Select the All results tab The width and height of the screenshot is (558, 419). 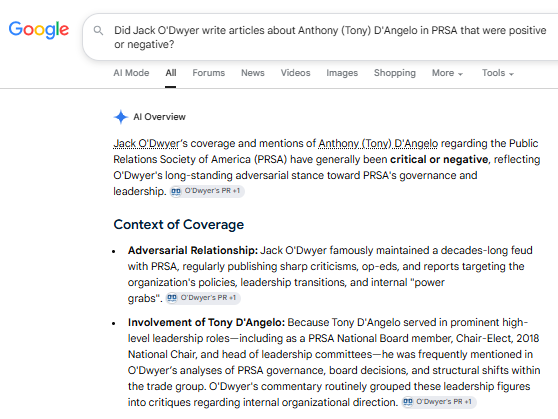(170, 73)
